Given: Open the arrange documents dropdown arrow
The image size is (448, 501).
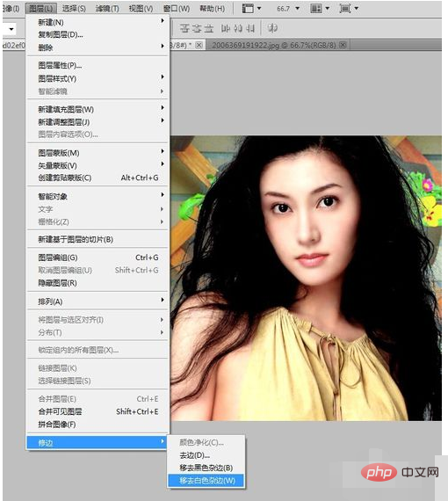Looking at the screenshot, I should (x=328, y=8).
